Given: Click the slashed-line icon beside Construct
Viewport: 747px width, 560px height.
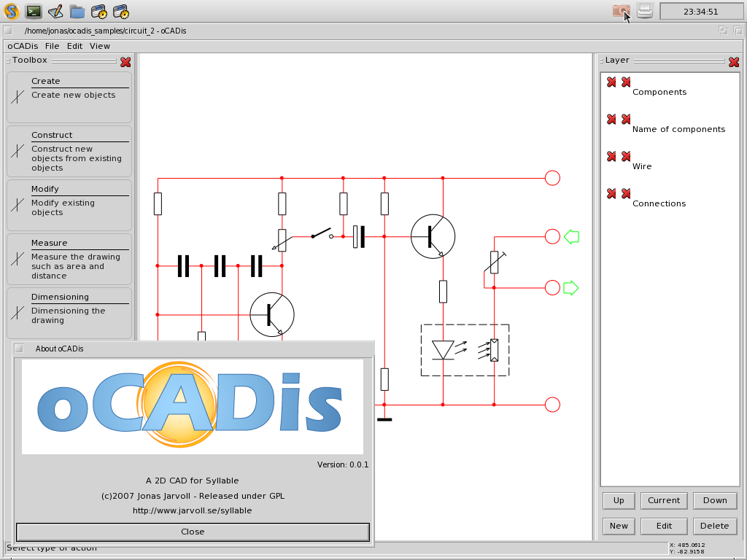Looking at the screenshot, I should 18,150.
